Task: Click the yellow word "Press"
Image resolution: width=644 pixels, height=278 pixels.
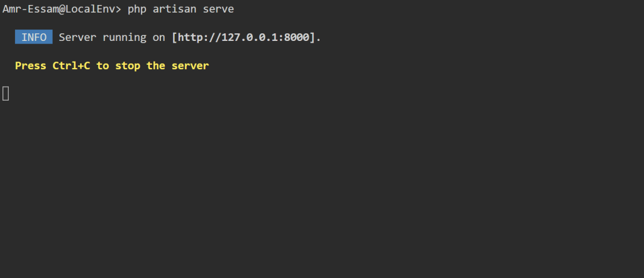Action: coord(30,65)
